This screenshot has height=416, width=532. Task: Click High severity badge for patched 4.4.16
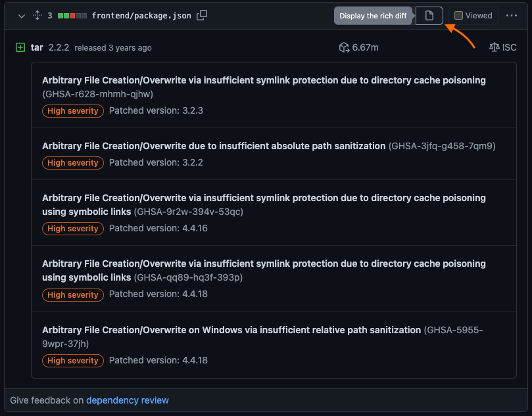coord(73,229)
